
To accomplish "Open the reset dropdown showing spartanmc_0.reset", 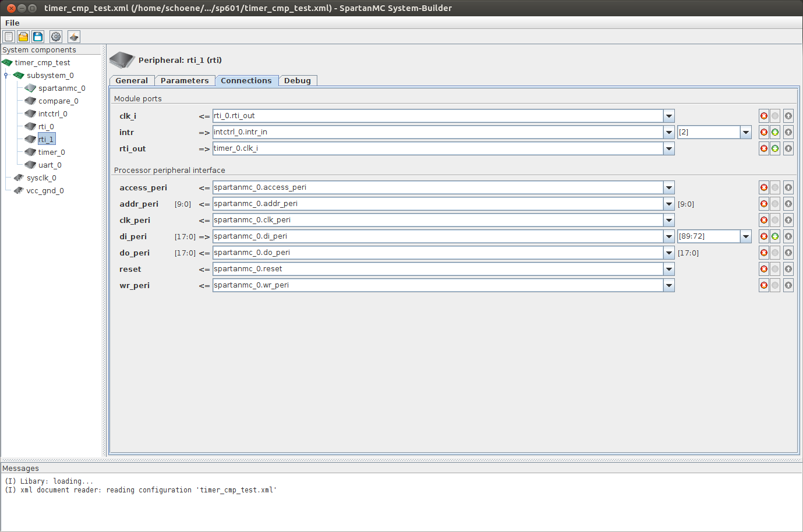I will coord(669,269).
